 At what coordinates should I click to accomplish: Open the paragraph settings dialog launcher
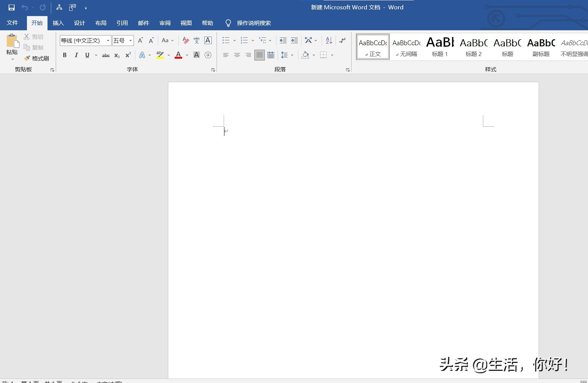[348, 70]
